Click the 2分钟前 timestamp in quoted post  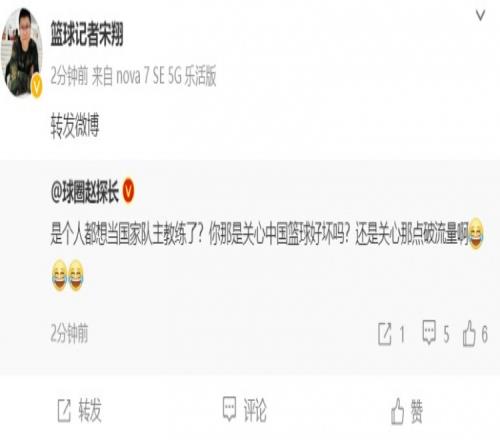[69, 333]
